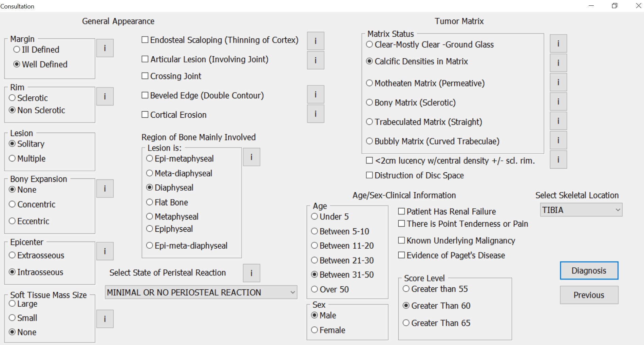Select Ill Defined margin

[x=36, y=50]
